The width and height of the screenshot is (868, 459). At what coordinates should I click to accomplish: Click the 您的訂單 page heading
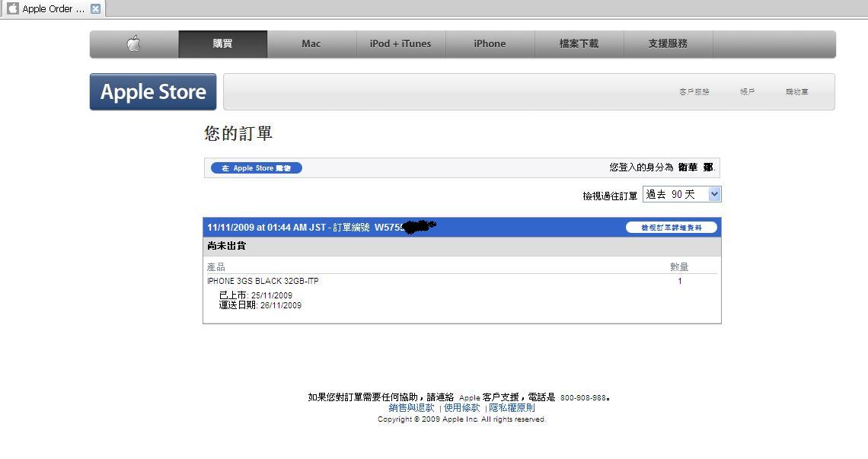[238, 133]
